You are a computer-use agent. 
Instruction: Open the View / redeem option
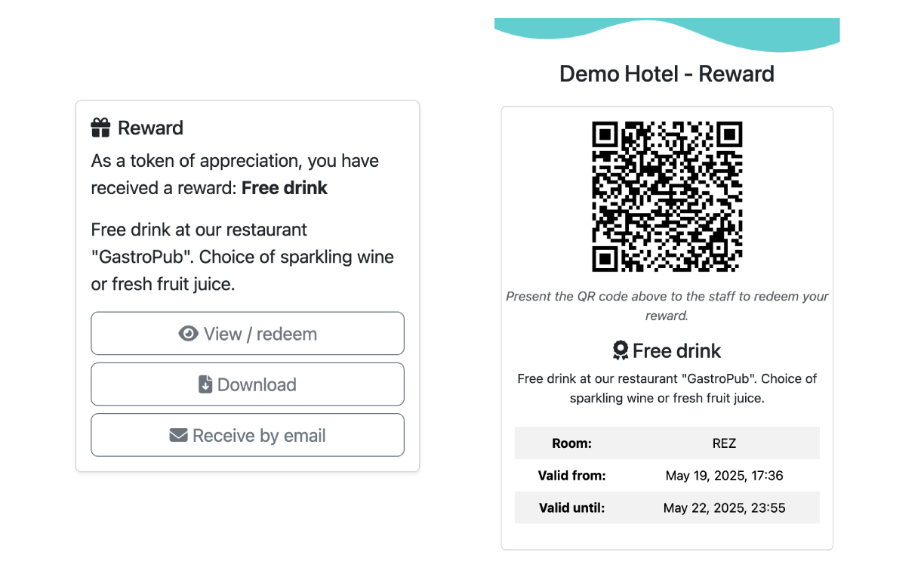(248, 333)
